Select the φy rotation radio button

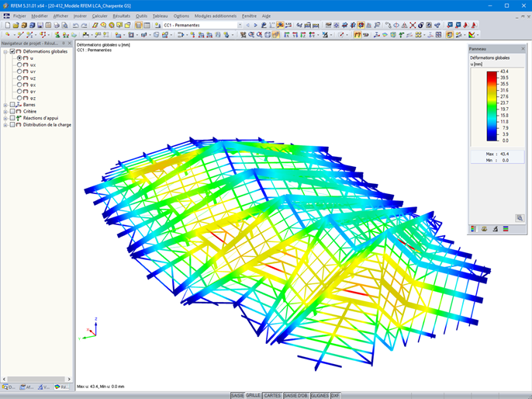(x=19, y=92)
